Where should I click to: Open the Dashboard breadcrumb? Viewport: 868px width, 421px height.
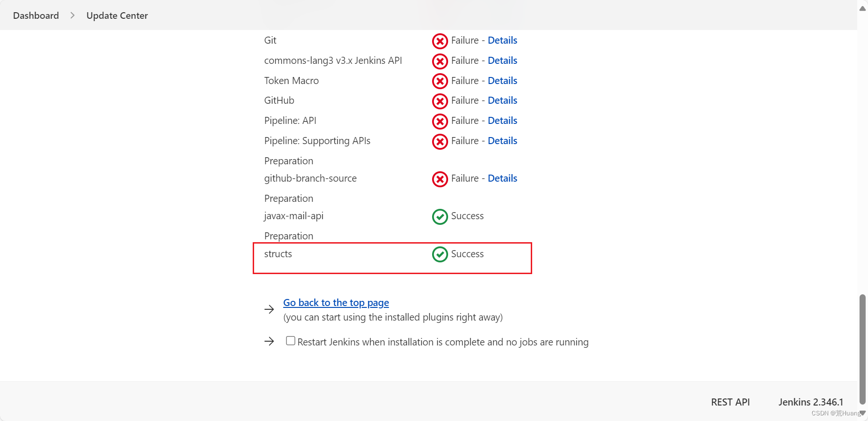36,15
